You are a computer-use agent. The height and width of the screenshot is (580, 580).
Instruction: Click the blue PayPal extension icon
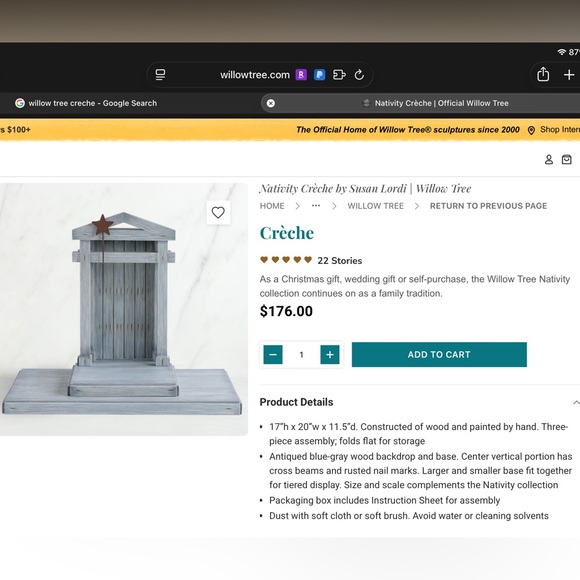[x=320, y=75]
